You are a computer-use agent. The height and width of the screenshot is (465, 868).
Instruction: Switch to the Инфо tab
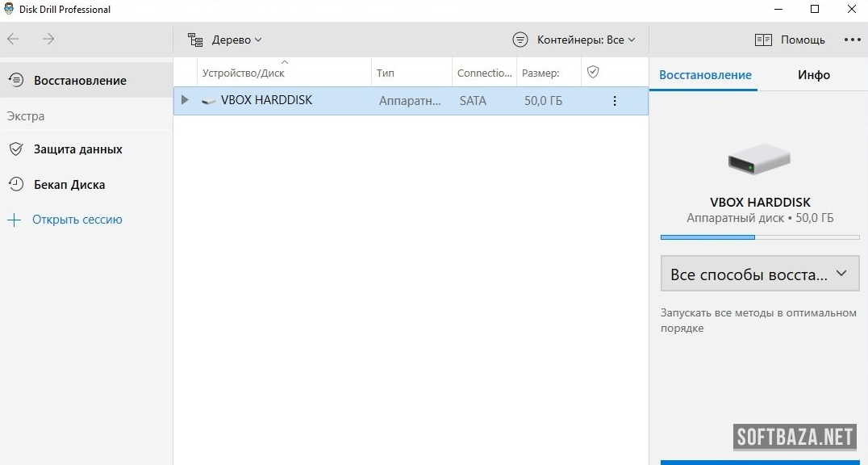point(814,75)
